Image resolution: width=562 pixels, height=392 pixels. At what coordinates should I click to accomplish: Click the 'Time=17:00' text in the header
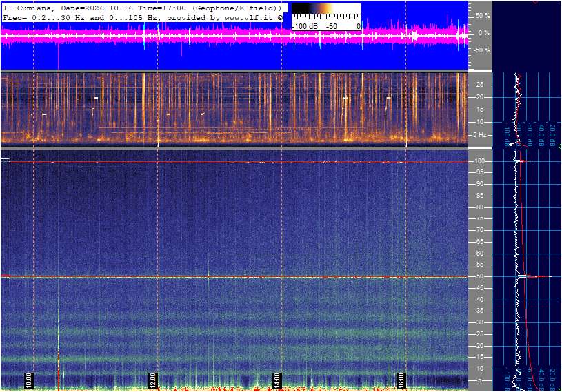(163, 8)
